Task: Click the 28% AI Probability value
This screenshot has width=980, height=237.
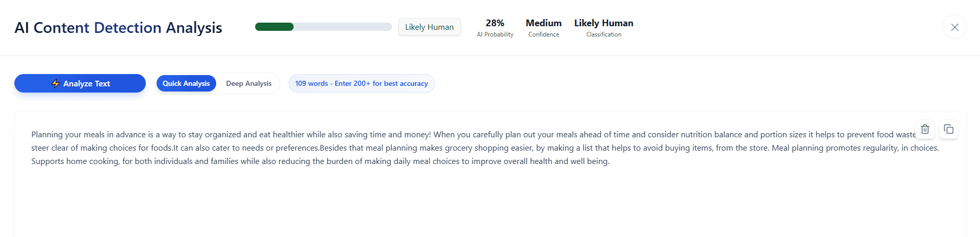Action: coord(495,23)
